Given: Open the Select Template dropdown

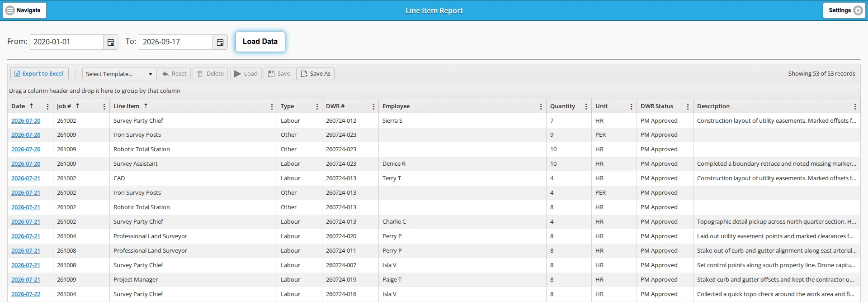Looking at the screenshot, I should click(119, 74).
